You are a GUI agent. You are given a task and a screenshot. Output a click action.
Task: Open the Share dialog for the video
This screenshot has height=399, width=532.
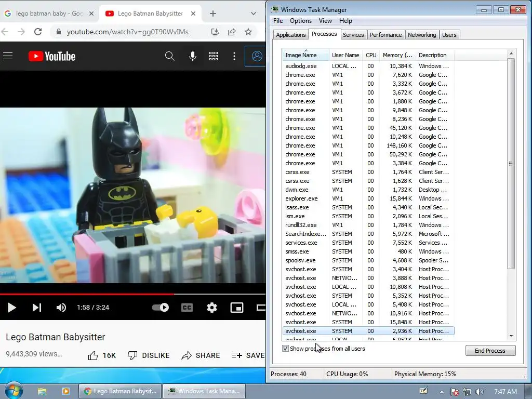click(201, 355)
